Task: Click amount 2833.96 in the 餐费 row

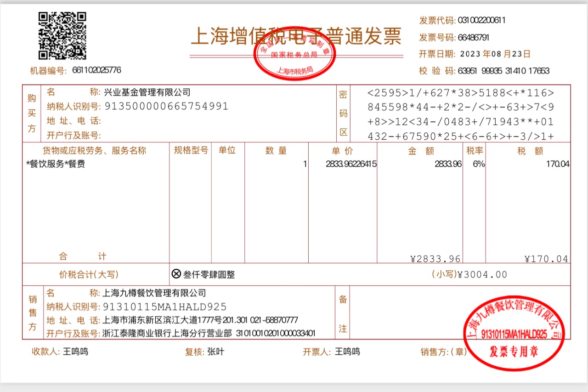Action: pyautogui.click(x=448, y=164)
